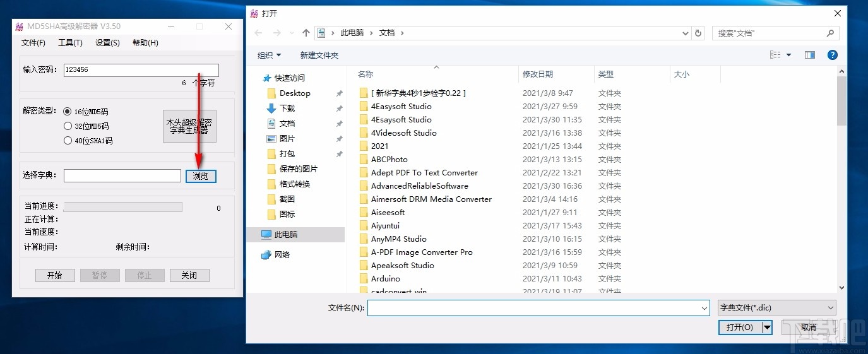Click the 打开(O) button
This screenshot has height=354, width=868.
click(740, 327)
